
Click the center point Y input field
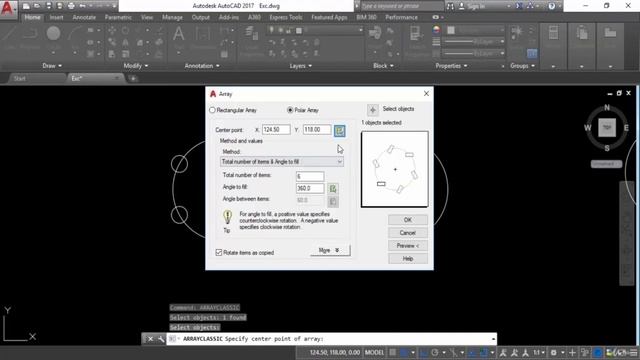[317, 130]
